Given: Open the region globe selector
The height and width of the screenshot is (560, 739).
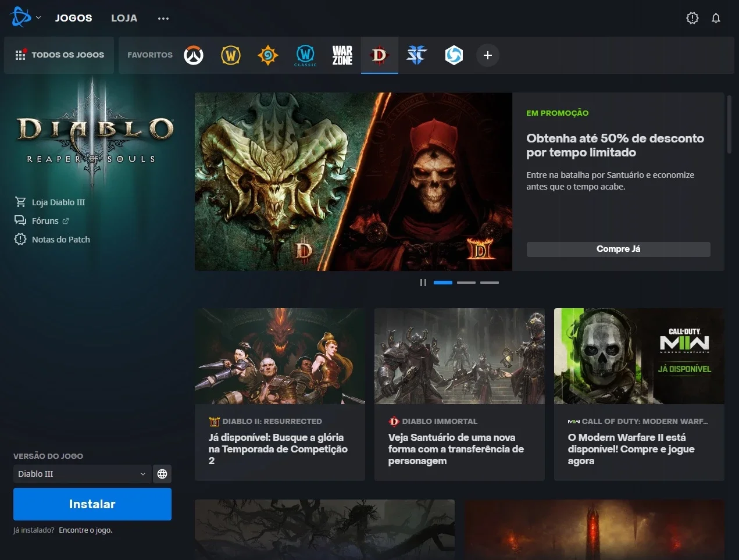Looking at the screenshot, I should click(162, 474).
